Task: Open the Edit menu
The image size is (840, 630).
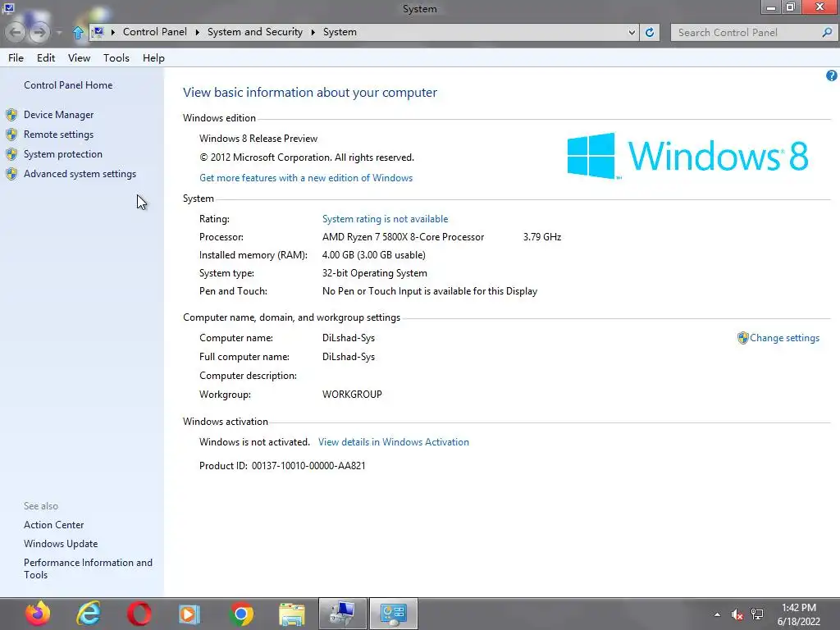Action: pyautogui.click(x=46, y=58)
